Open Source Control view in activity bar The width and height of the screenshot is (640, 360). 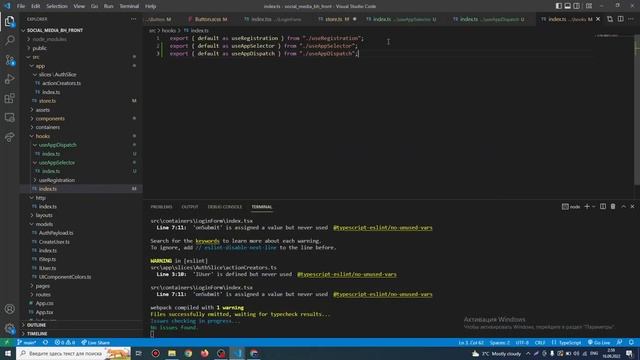point(9,60)
